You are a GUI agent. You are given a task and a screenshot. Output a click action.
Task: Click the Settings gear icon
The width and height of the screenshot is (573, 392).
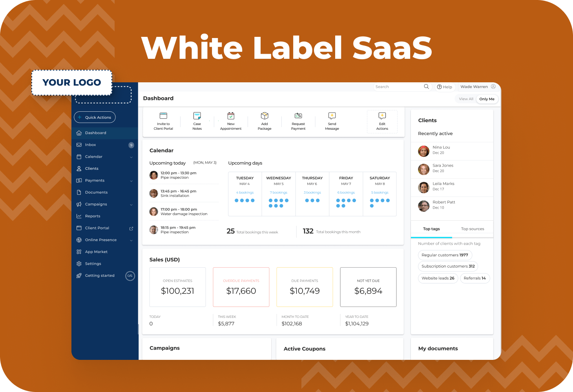[x=79, y=264]
